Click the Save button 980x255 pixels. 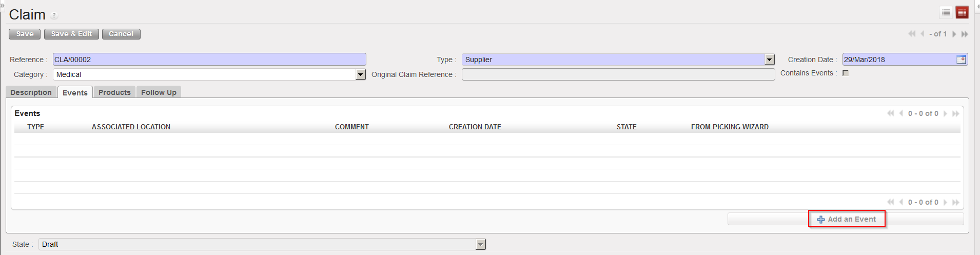tap(25, 34)
